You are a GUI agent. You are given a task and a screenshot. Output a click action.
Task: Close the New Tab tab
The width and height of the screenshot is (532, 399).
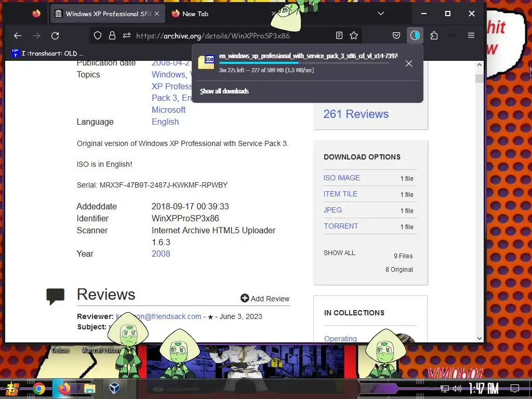point(273,14)
